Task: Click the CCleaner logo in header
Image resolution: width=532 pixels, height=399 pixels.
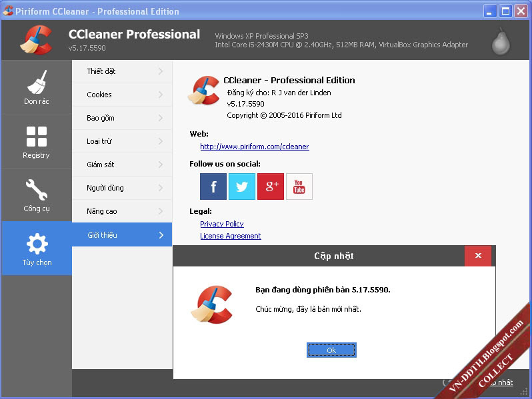Action: (x=36, y=40)
